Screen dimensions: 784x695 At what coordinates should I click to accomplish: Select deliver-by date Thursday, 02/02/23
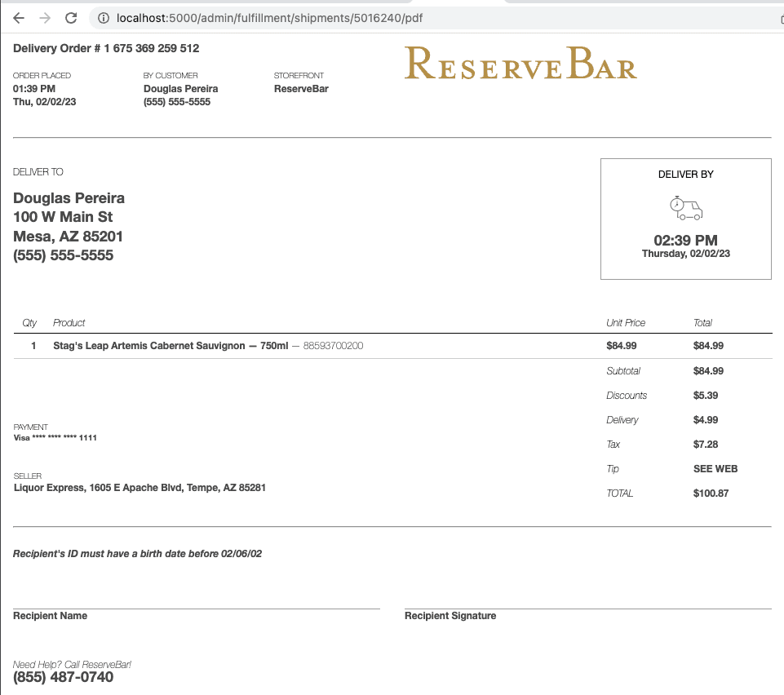coord(686,254)
